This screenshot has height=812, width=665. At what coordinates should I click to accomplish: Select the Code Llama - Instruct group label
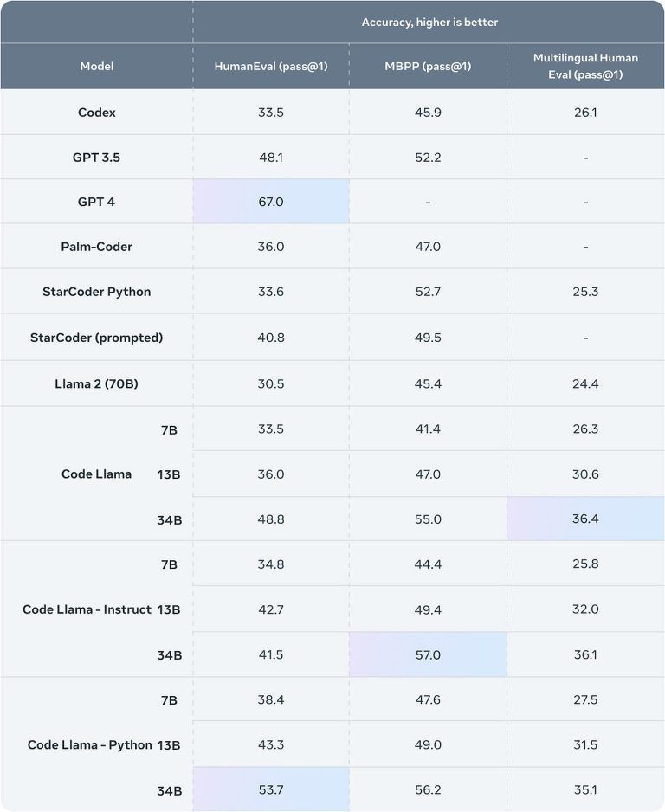point(87,609)
